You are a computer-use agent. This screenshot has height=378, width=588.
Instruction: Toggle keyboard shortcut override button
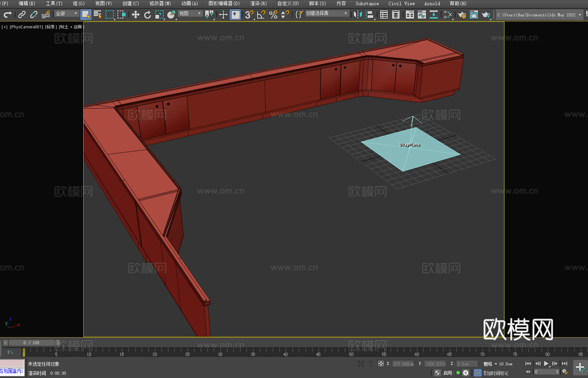235,14
